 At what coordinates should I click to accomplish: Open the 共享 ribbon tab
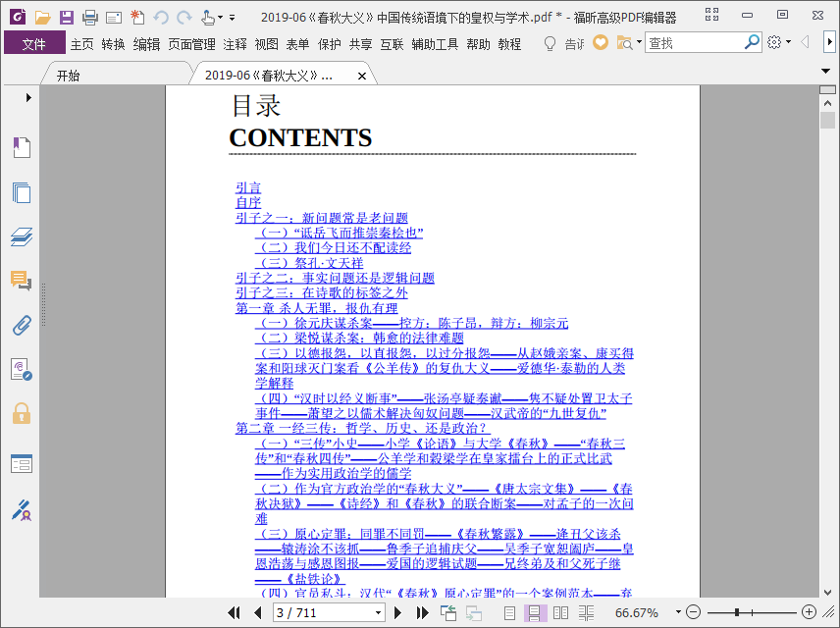pyautogui.click(x=360, y=44)
